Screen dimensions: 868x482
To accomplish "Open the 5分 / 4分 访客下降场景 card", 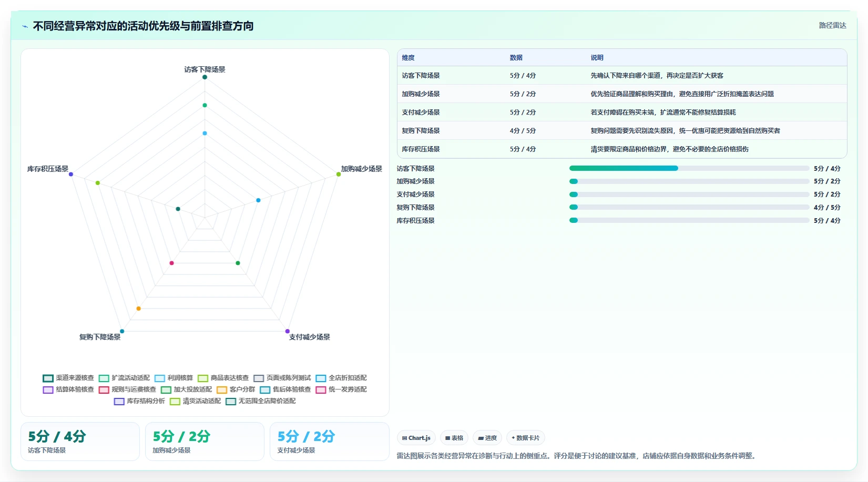I will tap(80, 442).
